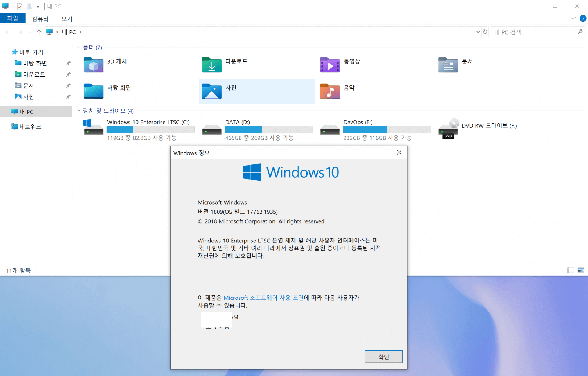Open the 다운로드 folder icon in main pane

212,65
